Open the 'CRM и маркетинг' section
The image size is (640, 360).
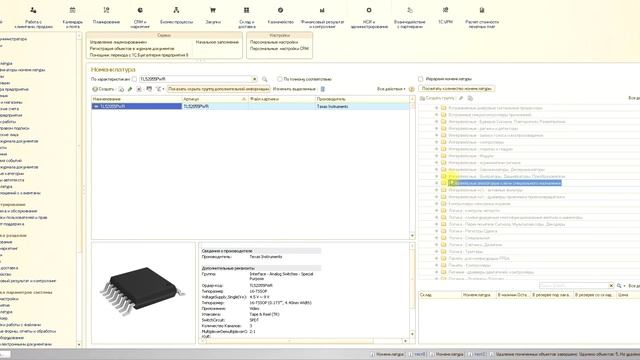point(140,17)
